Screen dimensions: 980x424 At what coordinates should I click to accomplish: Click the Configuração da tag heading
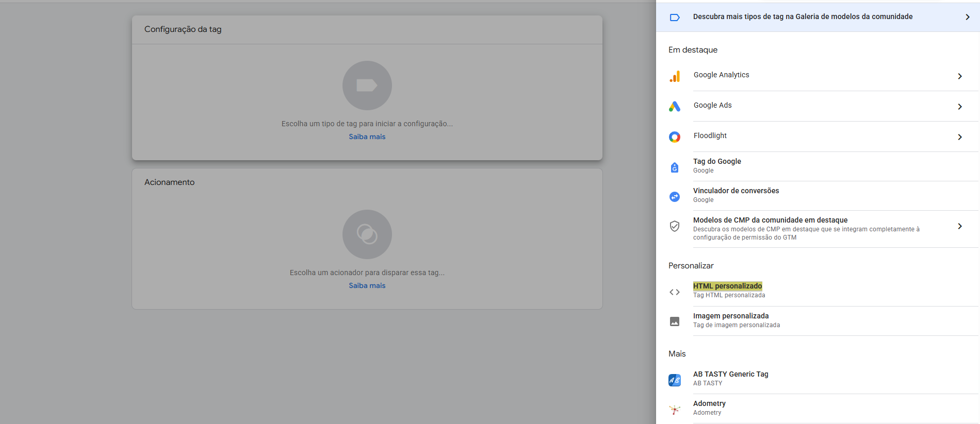183,29
